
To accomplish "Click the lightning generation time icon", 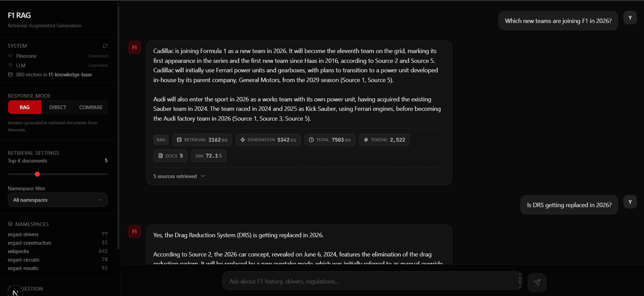I will 243,140.
